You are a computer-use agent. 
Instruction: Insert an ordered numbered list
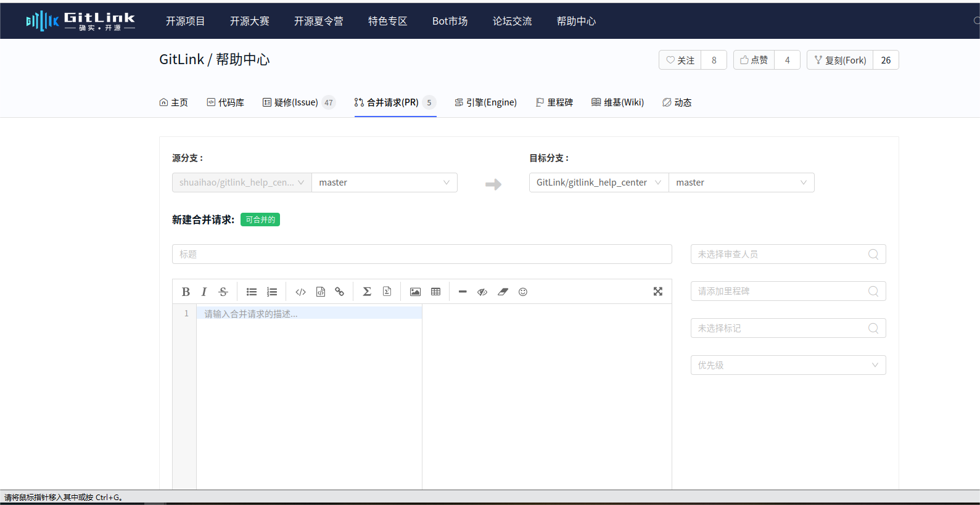(x=272, y=292)
